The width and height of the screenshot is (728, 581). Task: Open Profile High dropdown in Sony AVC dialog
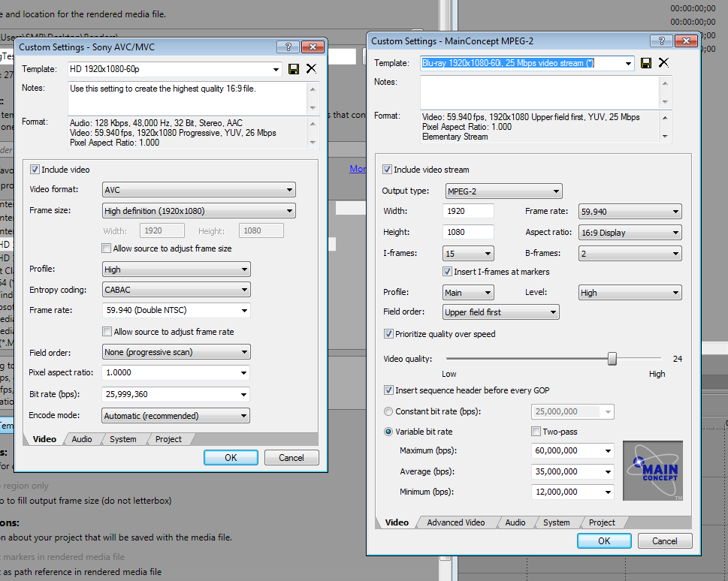176,269
